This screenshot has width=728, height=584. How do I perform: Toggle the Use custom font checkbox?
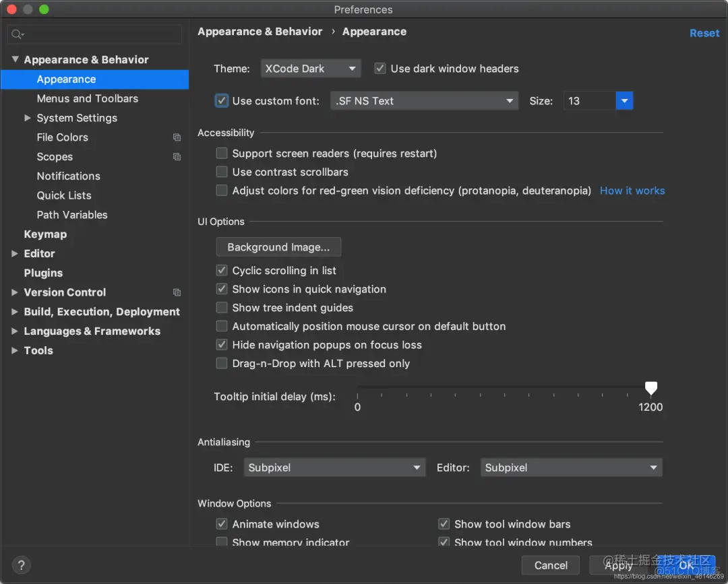pyautogui.click(x=222, y=100)
